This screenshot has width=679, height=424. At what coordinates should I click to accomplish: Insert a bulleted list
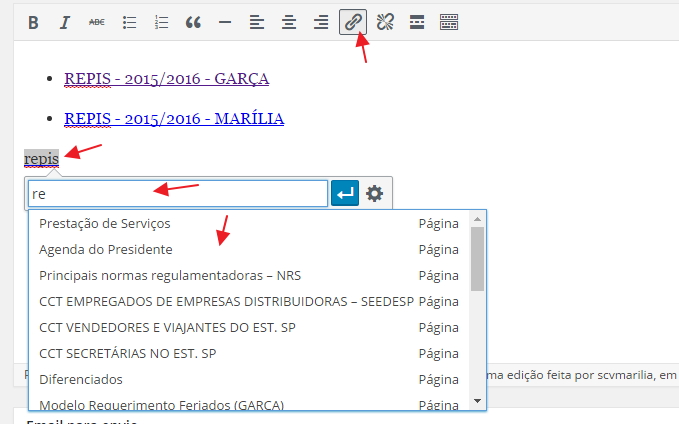point(129,22)
